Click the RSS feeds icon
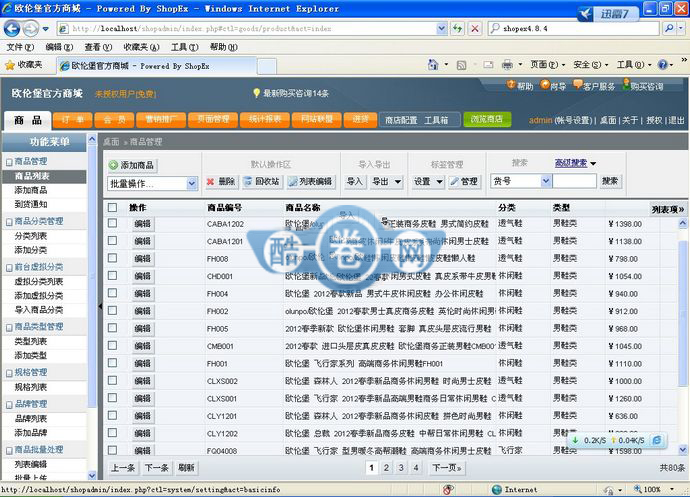Screen dimensions: 690x497 (x=461, y=66)
